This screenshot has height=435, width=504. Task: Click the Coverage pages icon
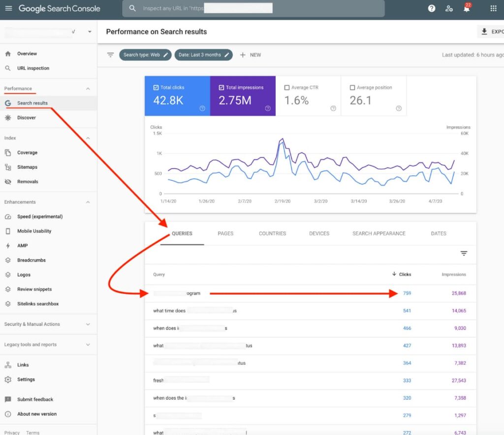(x=8, y=153)
